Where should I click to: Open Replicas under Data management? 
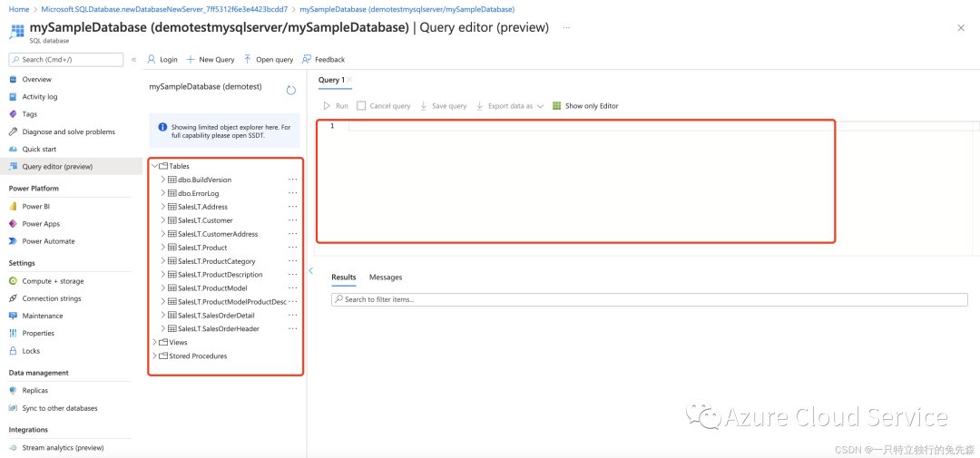pos(34,391)
